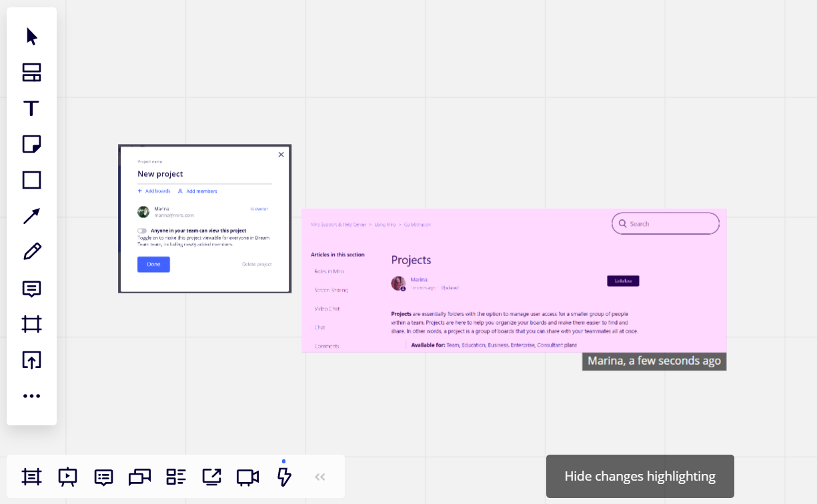Expand more tools with three dots
817x504 pixels.
tap(31, 396)
